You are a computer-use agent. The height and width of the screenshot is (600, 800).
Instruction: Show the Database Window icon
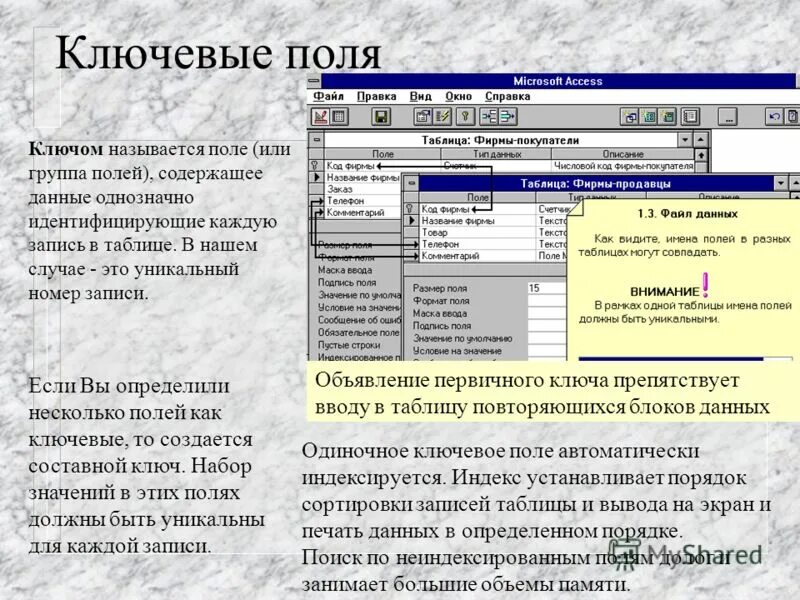coord(690,117)
